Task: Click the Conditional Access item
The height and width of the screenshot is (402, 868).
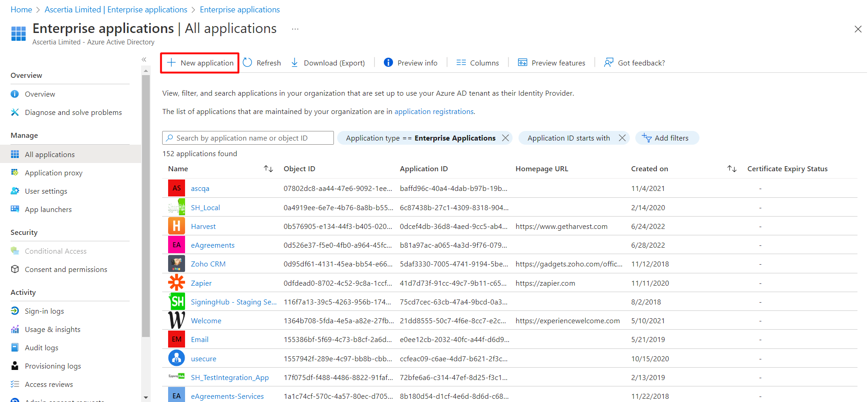Action: click(x=55, y=251)
